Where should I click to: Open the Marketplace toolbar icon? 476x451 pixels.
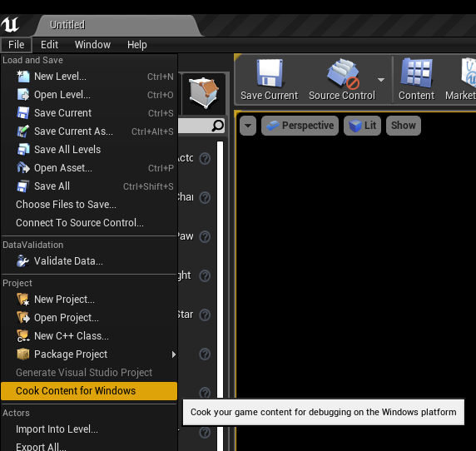click(469, 73)
